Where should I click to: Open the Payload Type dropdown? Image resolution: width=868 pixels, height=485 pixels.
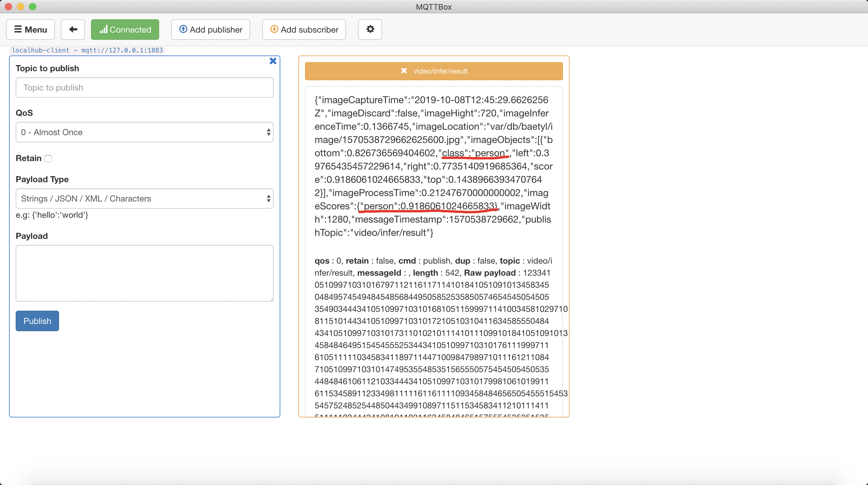coord(145,199)
